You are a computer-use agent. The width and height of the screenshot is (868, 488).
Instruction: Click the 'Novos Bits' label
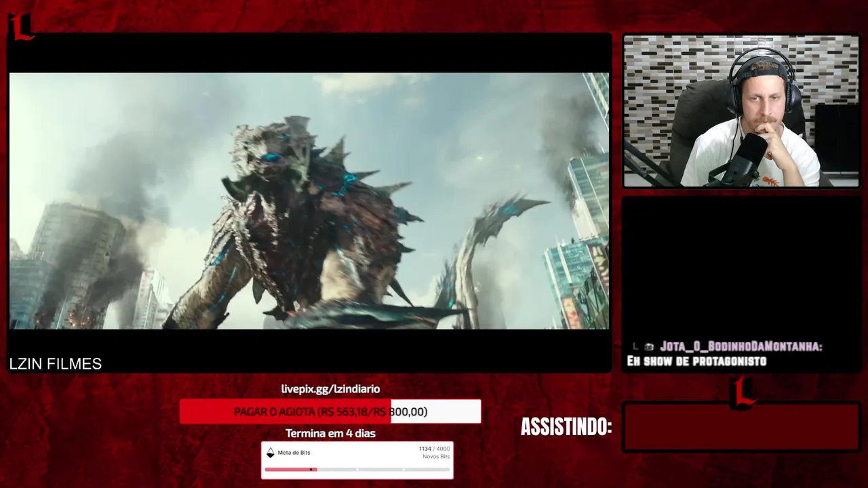pyautogui.click(x=436, y=457)
